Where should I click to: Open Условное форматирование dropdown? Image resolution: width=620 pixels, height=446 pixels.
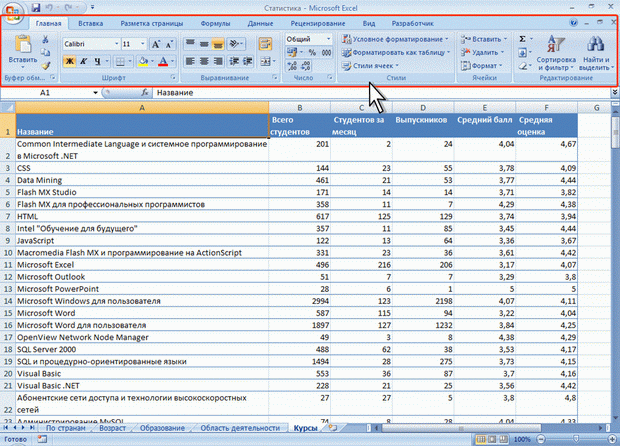click(x=398, y=39)
